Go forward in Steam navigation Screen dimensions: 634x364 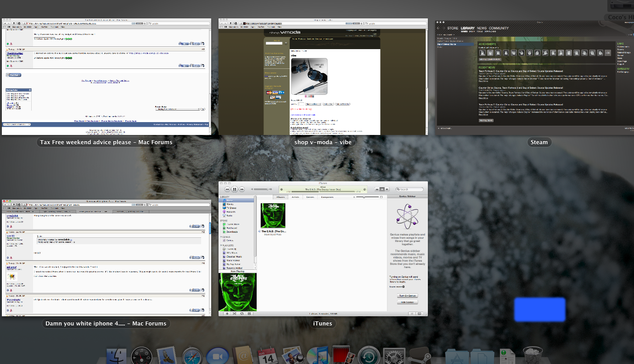[444, 28]
